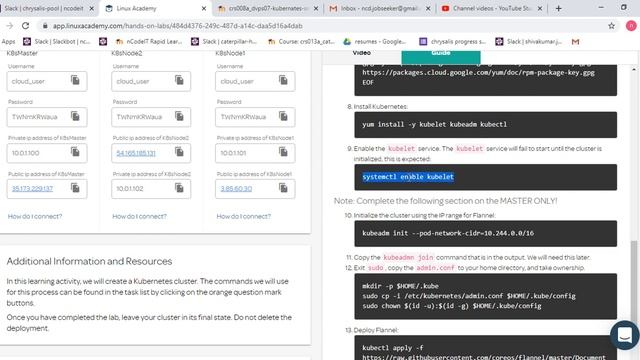
Task: Click the yum install kubelet kubeadm command
Action: pyautogui.click(x=434, y=124)
